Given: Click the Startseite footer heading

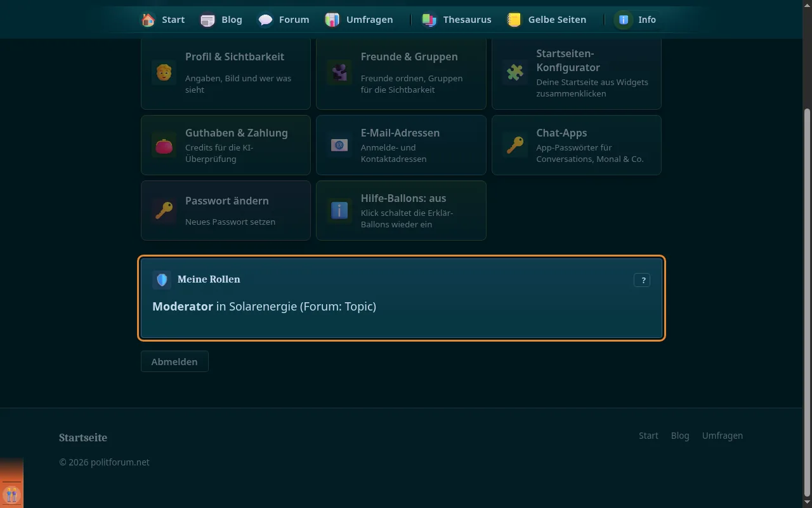Looking at the screenshot, I should tap(83, 438).
